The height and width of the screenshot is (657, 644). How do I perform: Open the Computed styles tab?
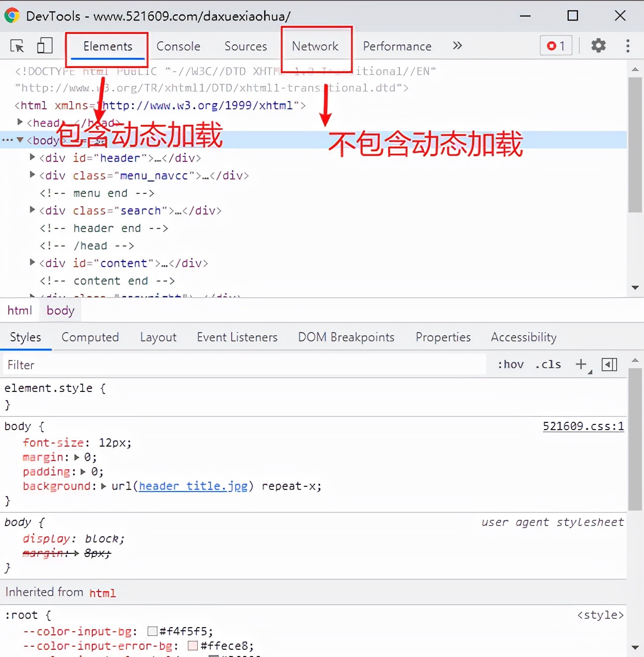(x=90, y=337)
